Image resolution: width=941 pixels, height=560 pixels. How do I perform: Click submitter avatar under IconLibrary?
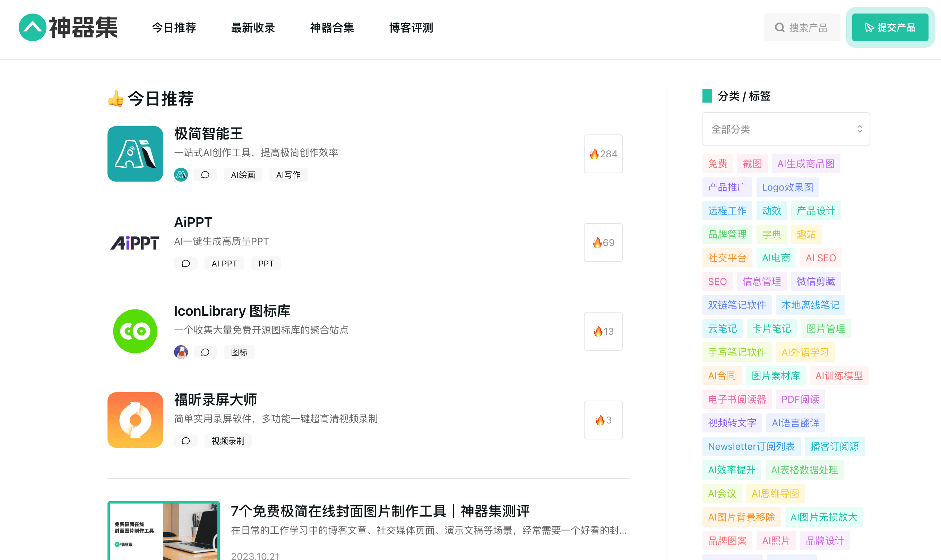coord(181,352)
